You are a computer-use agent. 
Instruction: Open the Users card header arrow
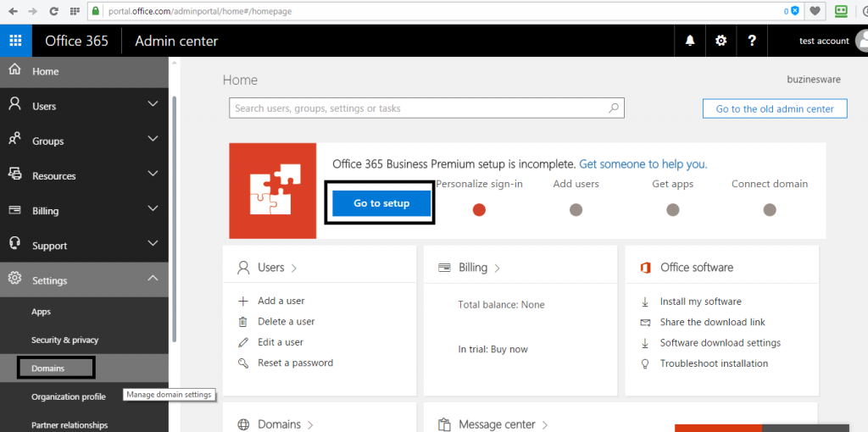(x=294, y=269)
